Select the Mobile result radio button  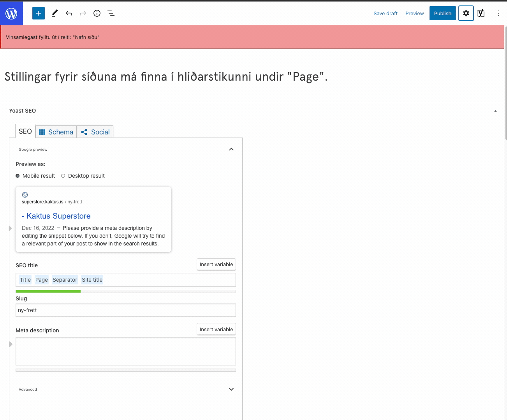point(18,176)
